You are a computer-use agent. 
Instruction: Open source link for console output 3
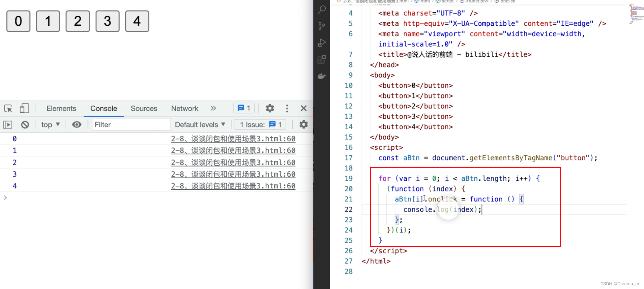pyautogui.click(x=233, y=174)
